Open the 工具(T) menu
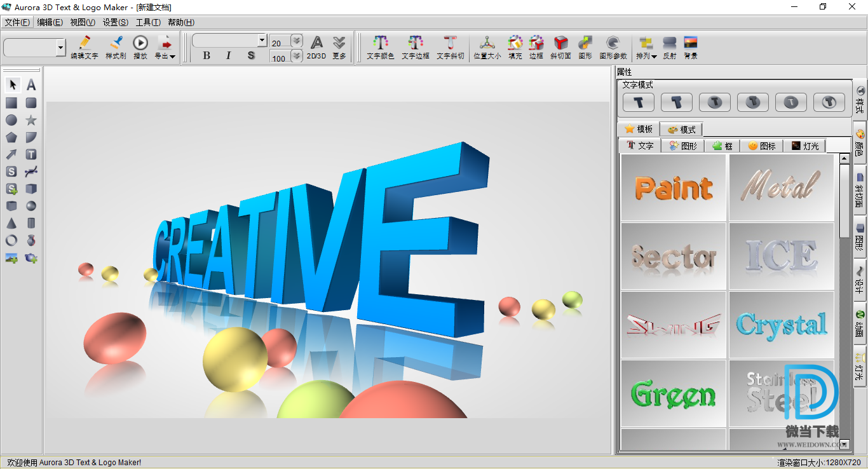Image resolution: width=868 pixels, height=469 pixels. click(x=148, y=22)
